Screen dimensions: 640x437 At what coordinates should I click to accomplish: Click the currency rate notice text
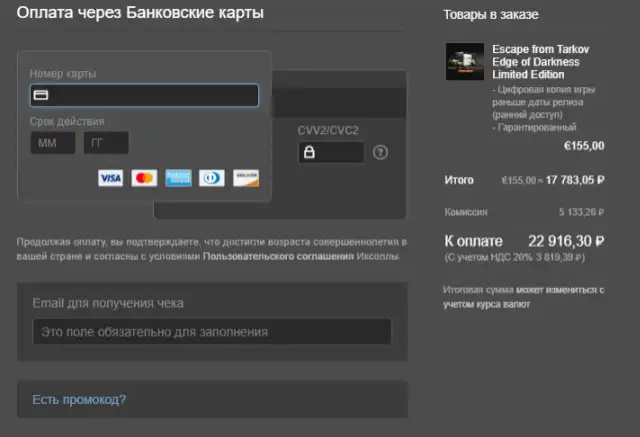[x=524, y=297]
